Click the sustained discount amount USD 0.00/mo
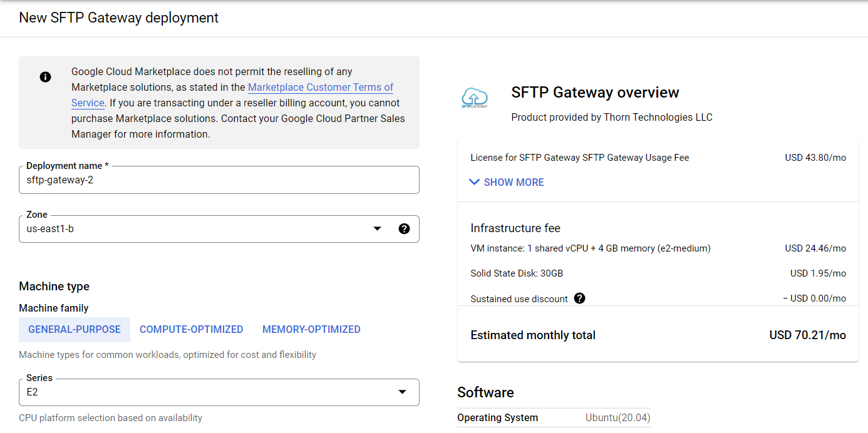The width and height of the screenshot is (868, 433). click(x=814, y=298)
